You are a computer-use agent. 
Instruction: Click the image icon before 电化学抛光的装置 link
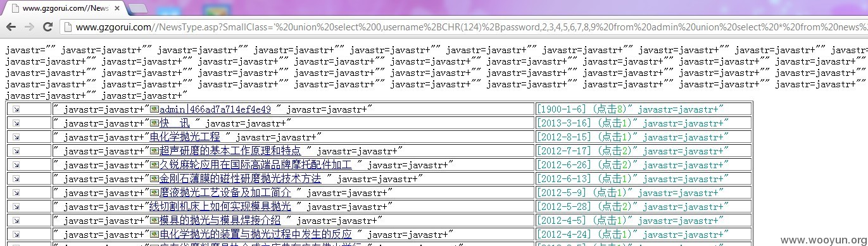pos(154,235)
